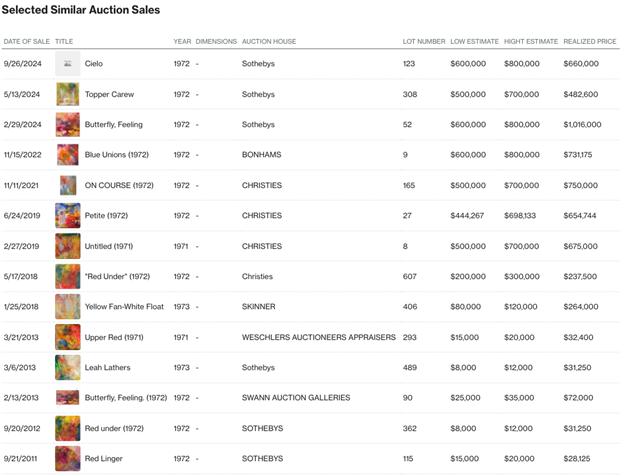Click the Title column header
Image resolution: width=624 pixels, height=476 pixels.
click(x=64, y=42)
